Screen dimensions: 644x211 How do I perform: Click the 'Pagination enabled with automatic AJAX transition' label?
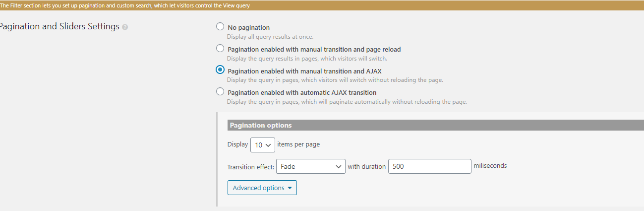coord(302,93)
